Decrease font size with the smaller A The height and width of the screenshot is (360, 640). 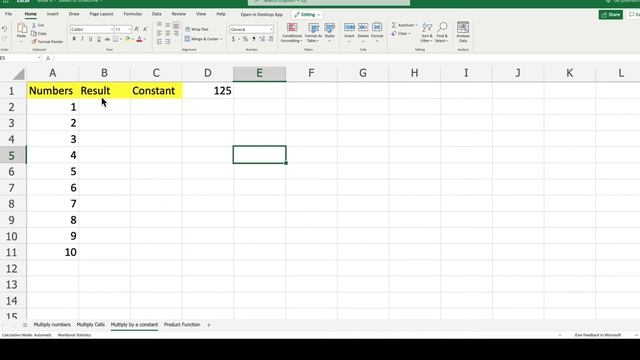pos(145,29)
